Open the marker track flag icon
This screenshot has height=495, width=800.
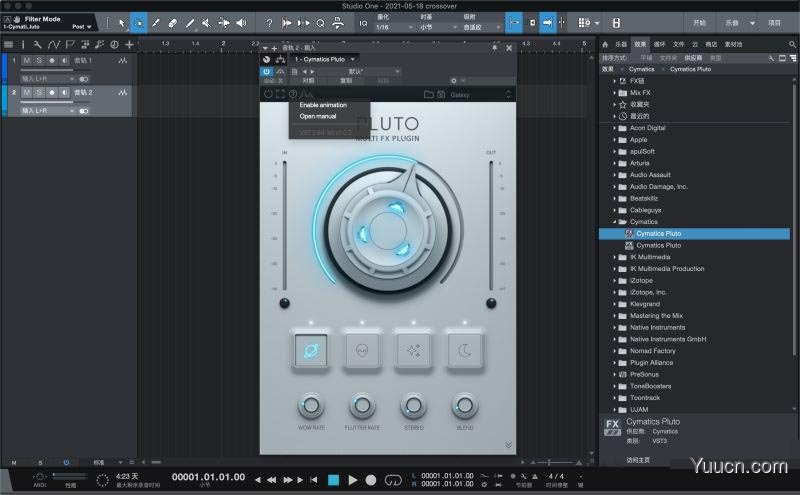70,45
